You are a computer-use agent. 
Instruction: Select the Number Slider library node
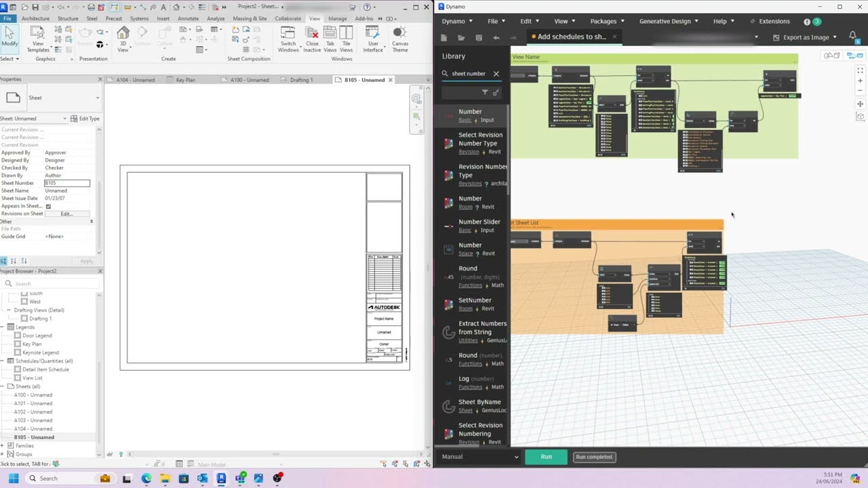[x=471, y=226]
